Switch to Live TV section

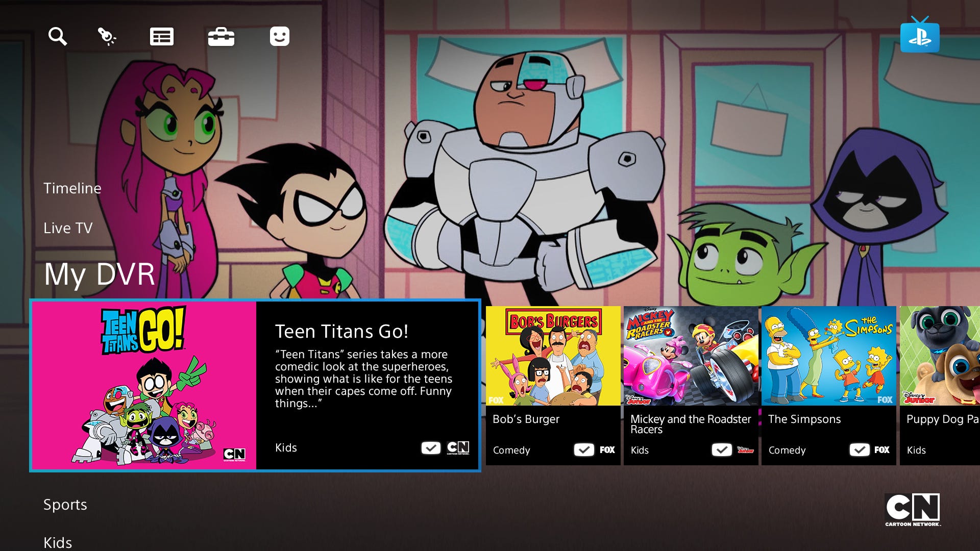(68, 228)
